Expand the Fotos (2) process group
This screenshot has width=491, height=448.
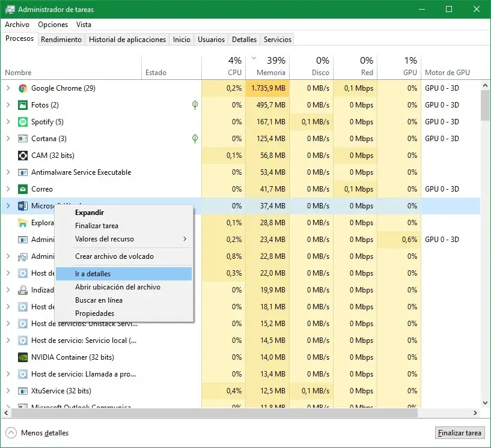pyautogui.click(x=8, y=105)
